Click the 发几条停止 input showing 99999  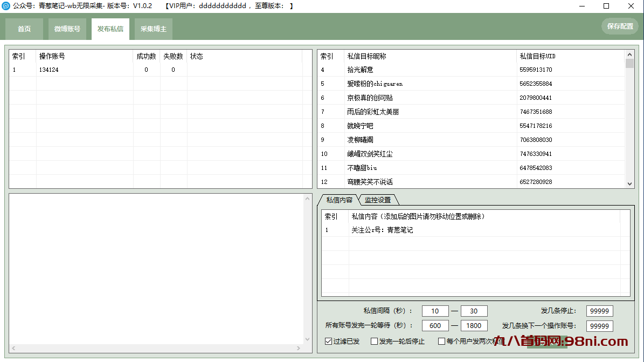pos(599,311)
